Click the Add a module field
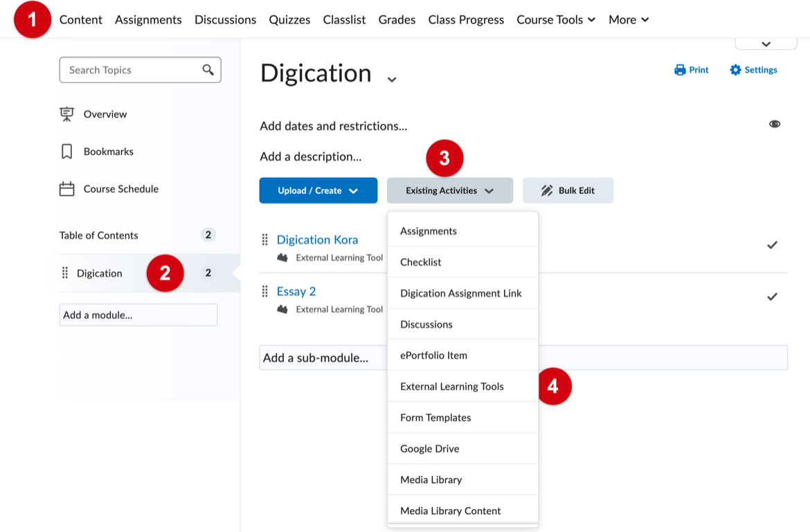Viewport: 810px width, 532px height. pos(138,315)
